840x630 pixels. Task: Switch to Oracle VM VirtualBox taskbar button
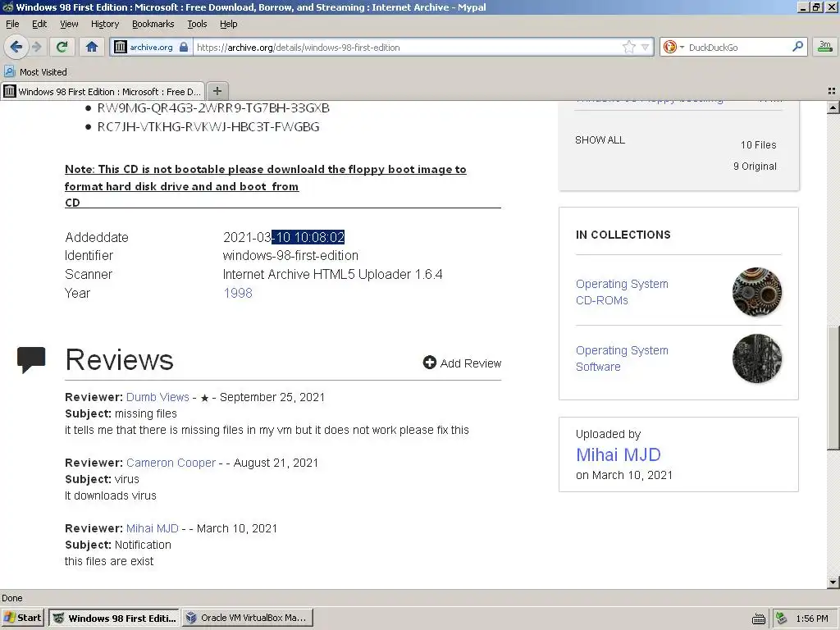click(x=248, y=618)
